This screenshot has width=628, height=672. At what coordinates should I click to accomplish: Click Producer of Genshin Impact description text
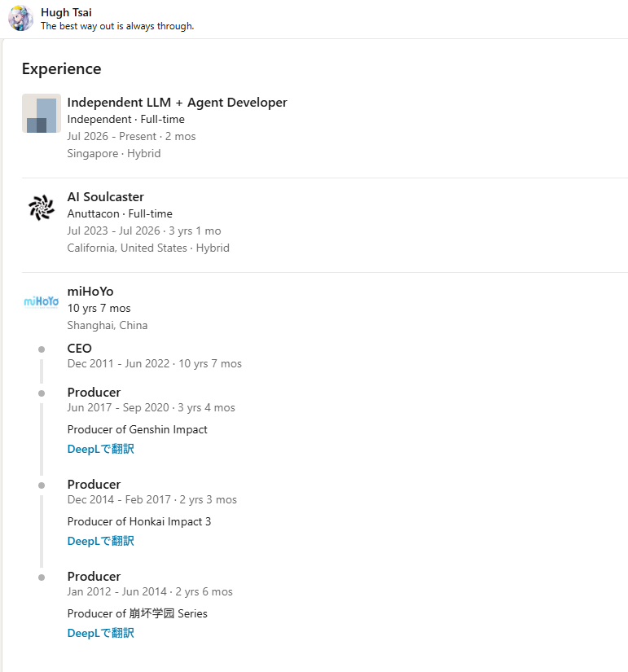point(137,429)
